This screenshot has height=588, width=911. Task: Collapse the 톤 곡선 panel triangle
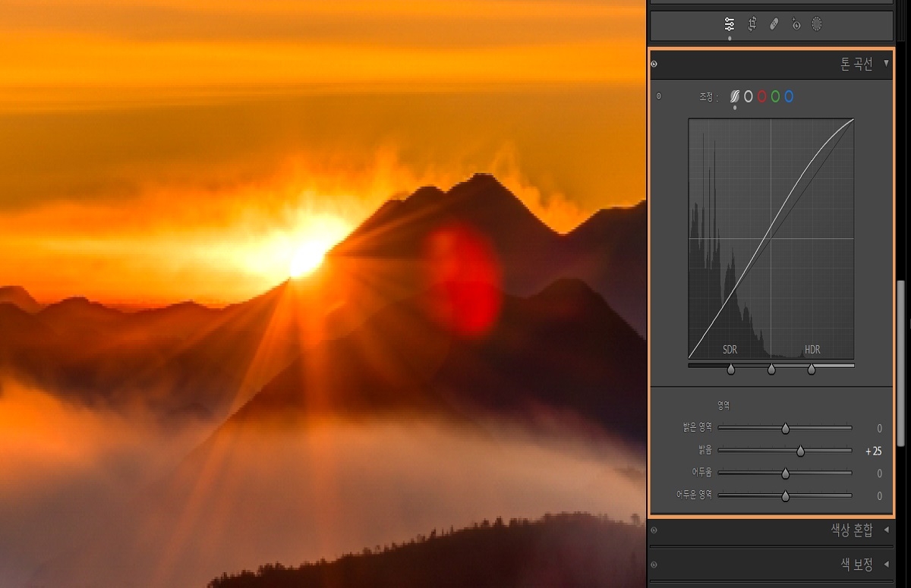(886, 64)
